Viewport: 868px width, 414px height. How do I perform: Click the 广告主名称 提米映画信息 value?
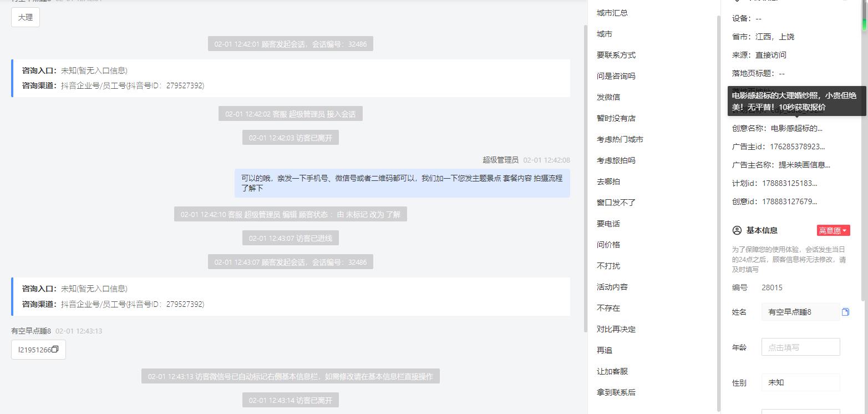804,165
